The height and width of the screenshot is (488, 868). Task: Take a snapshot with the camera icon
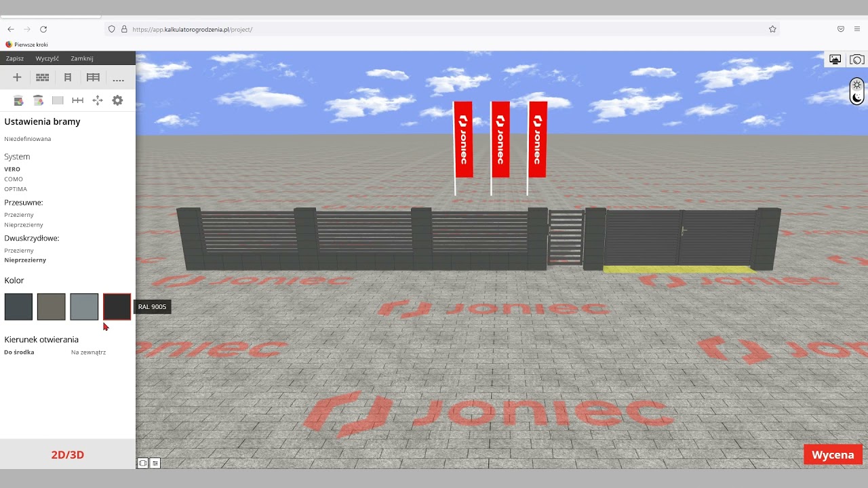tap(857, 60)
